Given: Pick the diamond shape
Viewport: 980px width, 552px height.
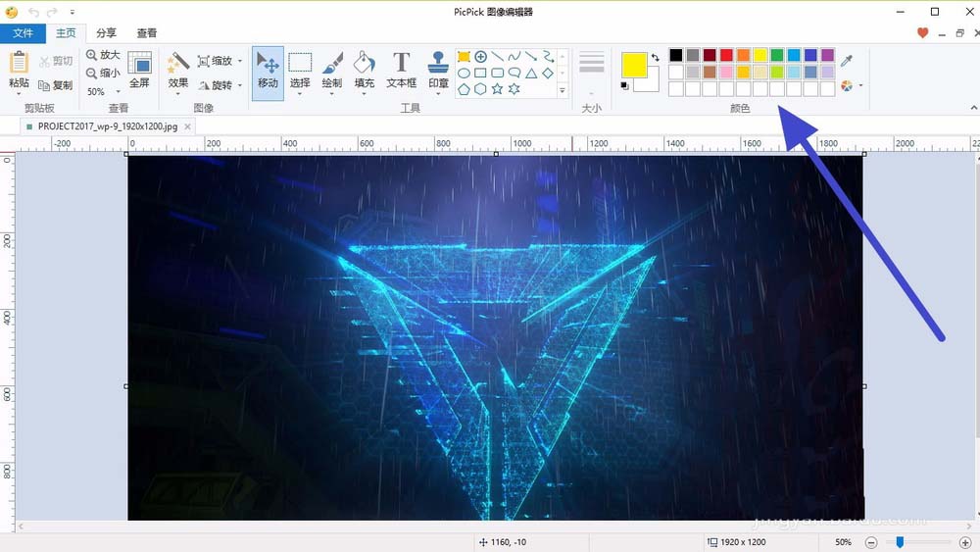Looking at the screenshot, I should [548, 74].
